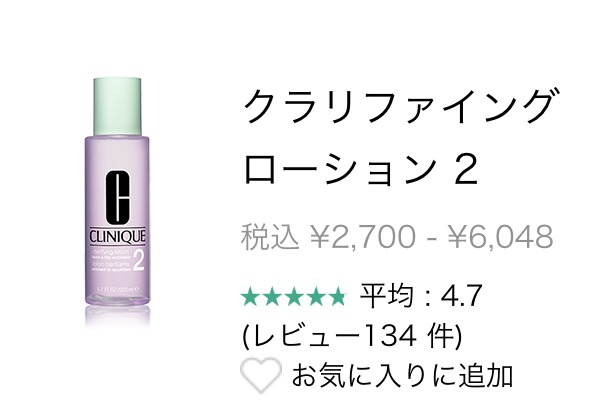Click the ¥6,048 highest price

coord(500,237)
